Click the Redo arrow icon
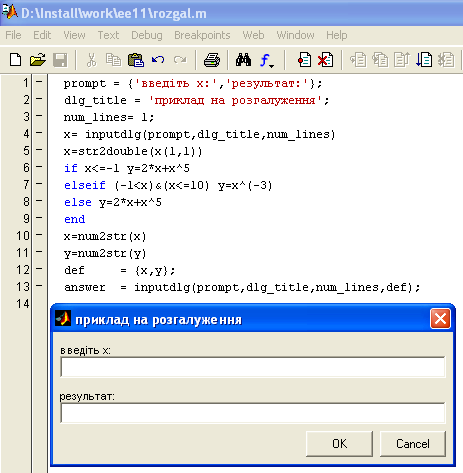 pos(180,60)
